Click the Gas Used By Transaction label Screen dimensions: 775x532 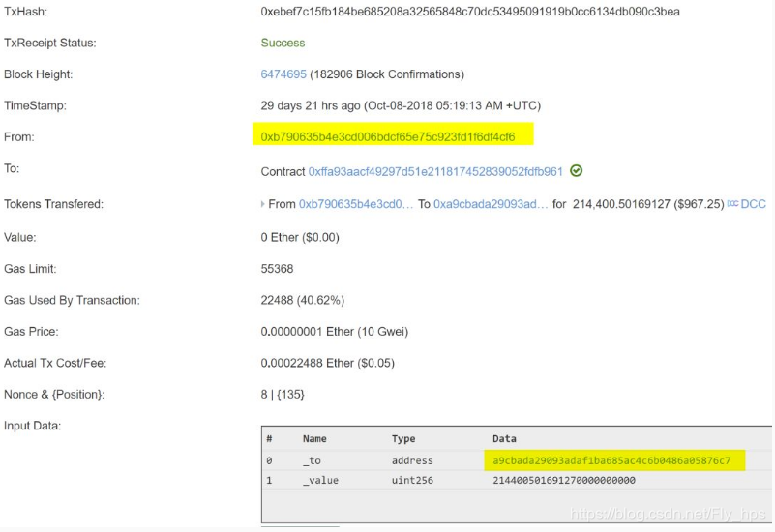[72, 300]
